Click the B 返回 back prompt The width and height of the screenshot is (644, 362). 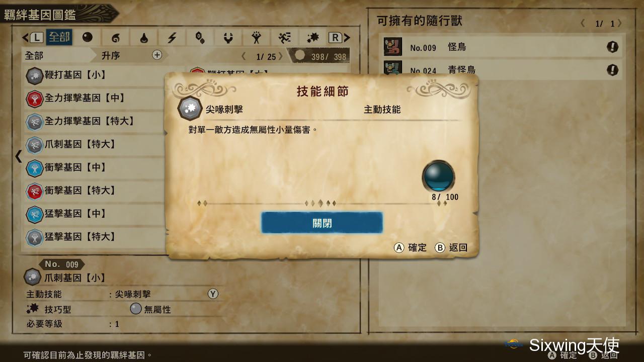click(x=451, y=247)
